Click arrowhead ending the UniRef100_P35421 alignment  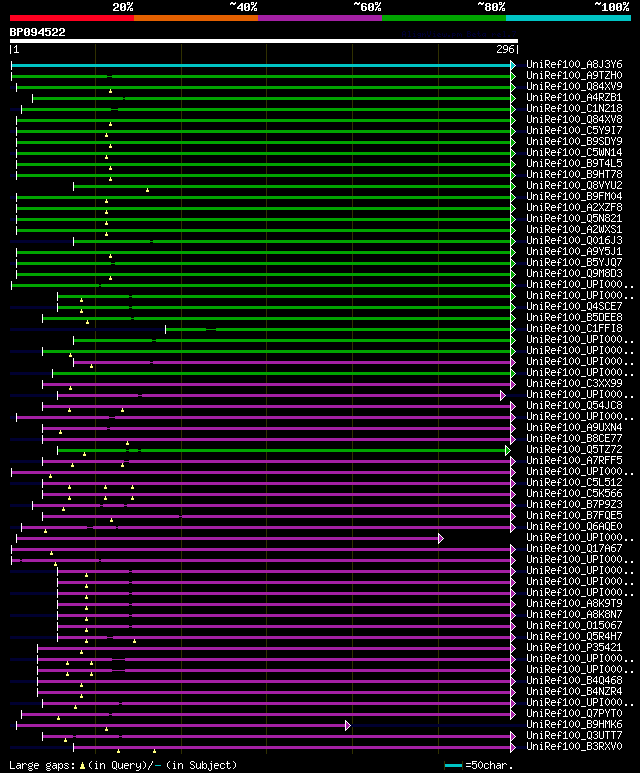[513, 648]
